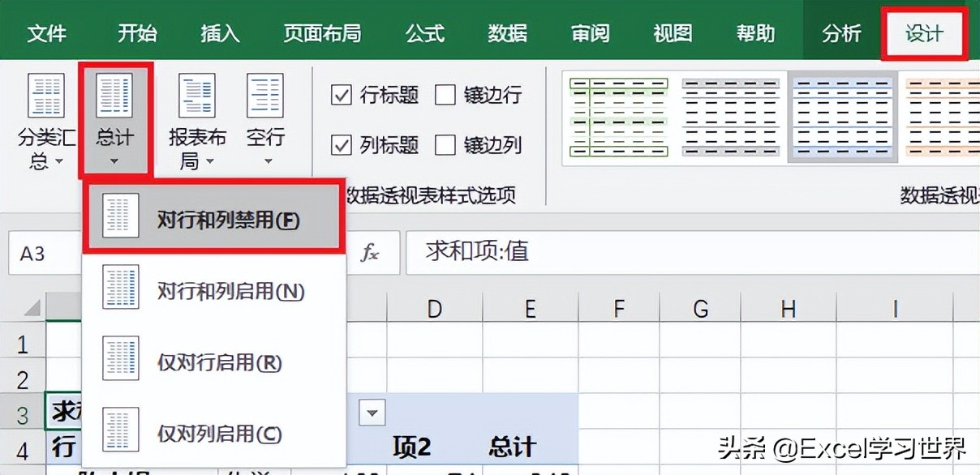Select the green-lined pivot table style
This screenshot has height=475, width=980.
618,117
